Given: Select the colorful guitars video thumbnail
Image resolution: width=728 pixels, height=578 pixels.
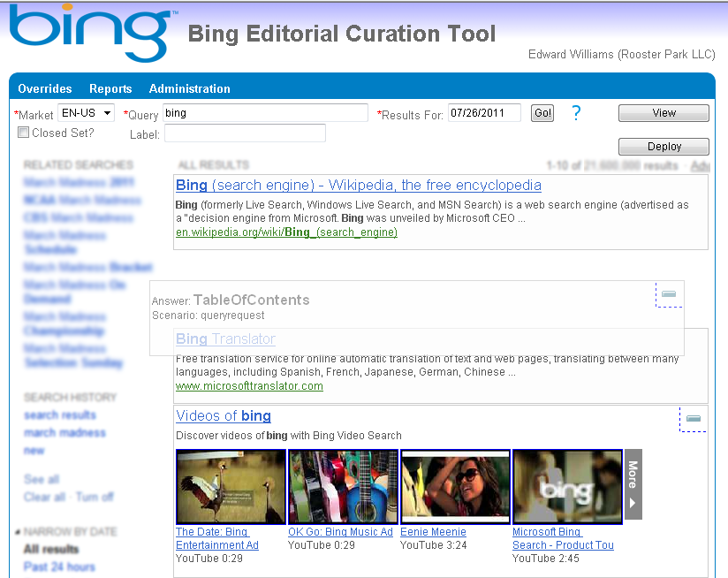Looking at the screenshot, I should [343, 487].
